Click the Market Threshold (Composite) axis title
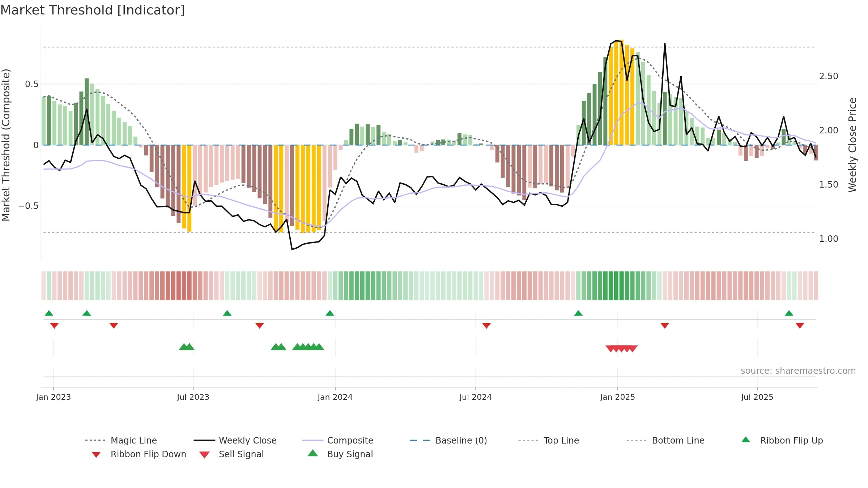 pyautogui.click(x=6, y=145)
